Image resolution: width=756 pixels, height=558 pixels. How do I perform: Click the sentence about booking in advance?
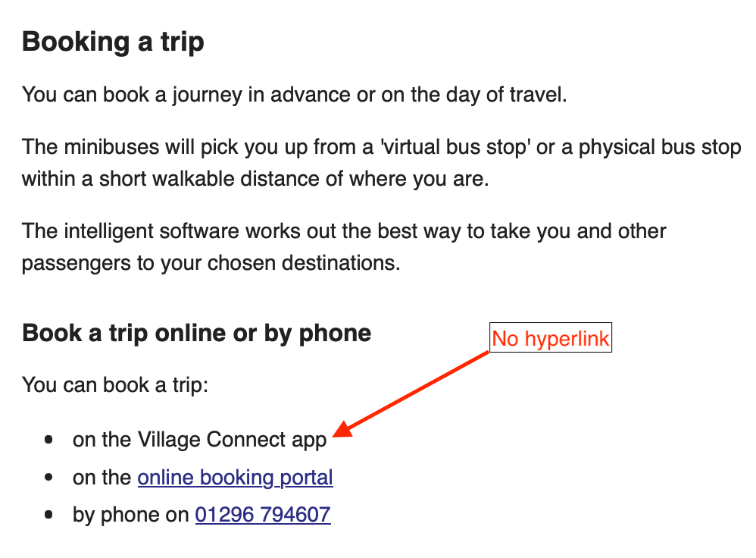coord(294,96)
